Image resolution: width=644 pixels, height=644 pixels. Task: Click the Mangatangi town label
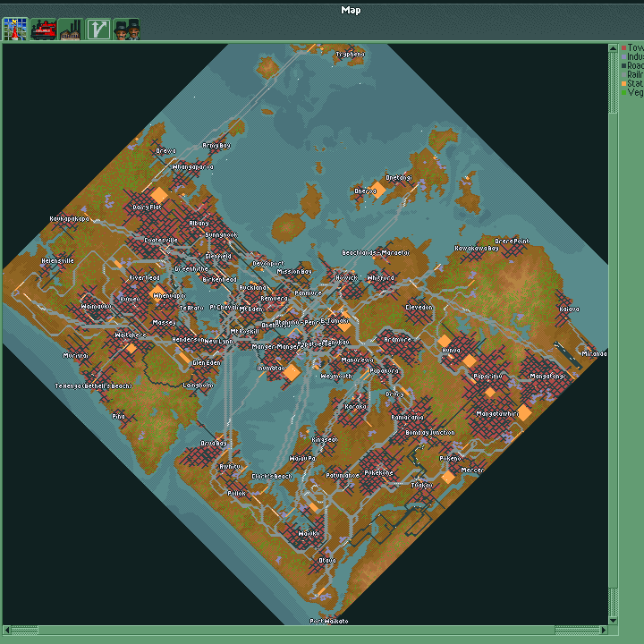coord(547,376)
